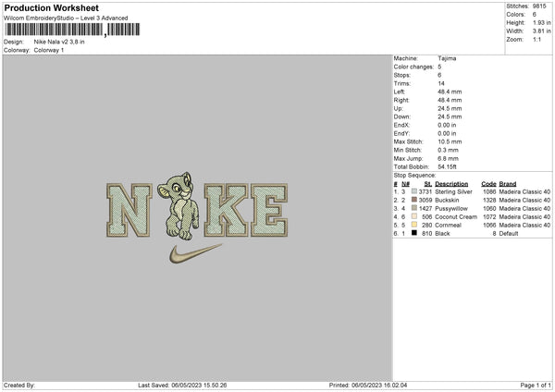Click the 'Cornmeal' description

click(x=448, y=225)
